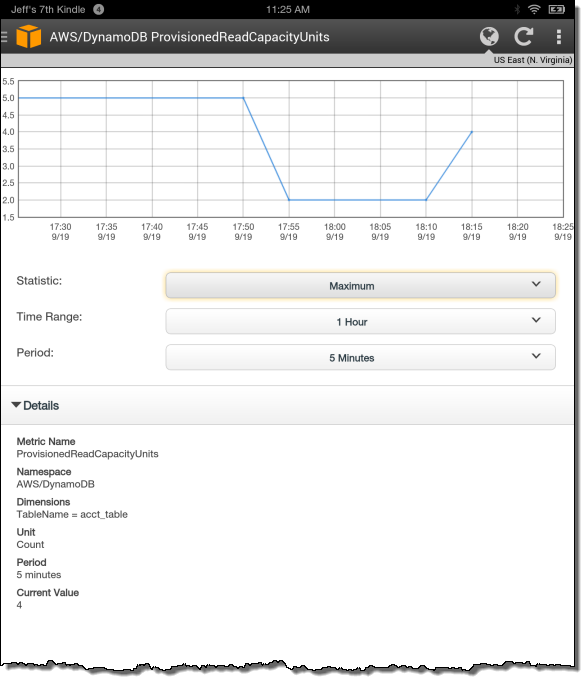Tap the orange AWS cube logo
The image size is (587, 682).
pyautogui.click(x=29, y=37)
